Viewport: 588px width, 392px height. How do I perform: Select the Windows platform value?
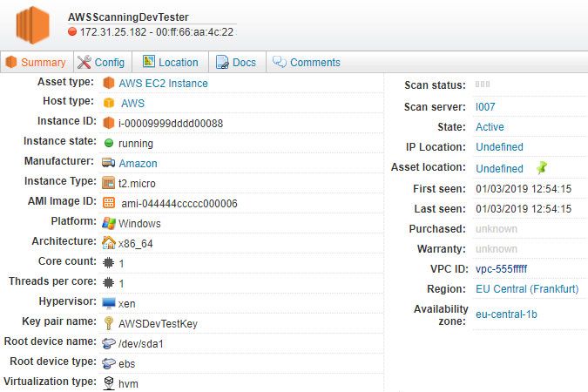pos(139,224)
